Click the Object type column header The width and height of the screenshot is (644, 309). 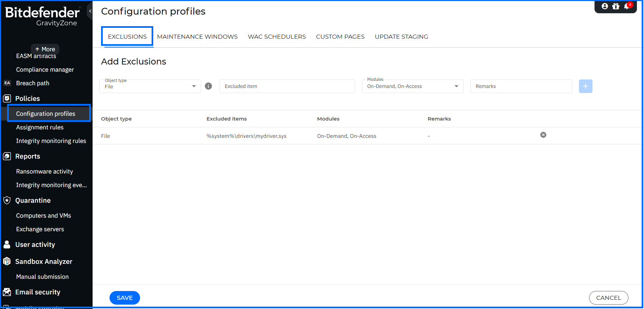116,119
